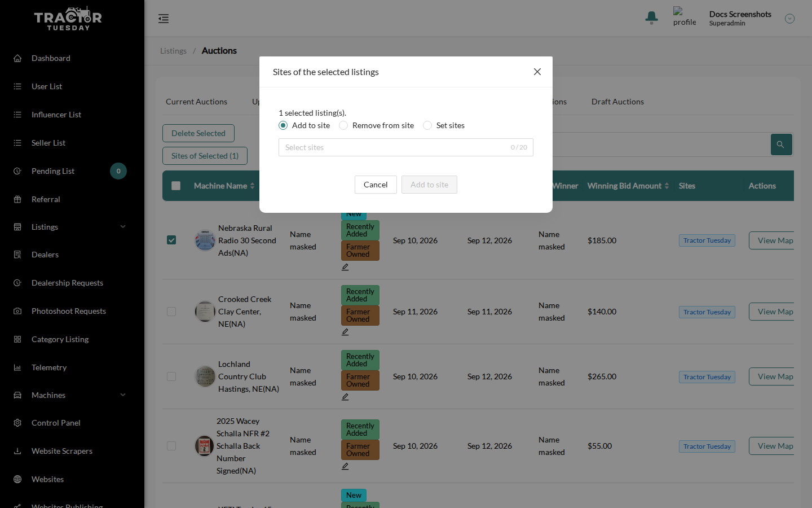812x508 pixels.
Task: Open Dealers menu item
Action: [45, 255]
